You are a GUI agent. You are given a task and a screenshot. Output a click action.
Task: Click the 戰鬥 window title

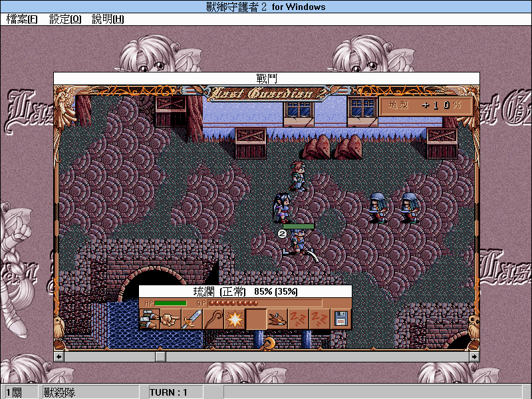click(x=267, y=78)
